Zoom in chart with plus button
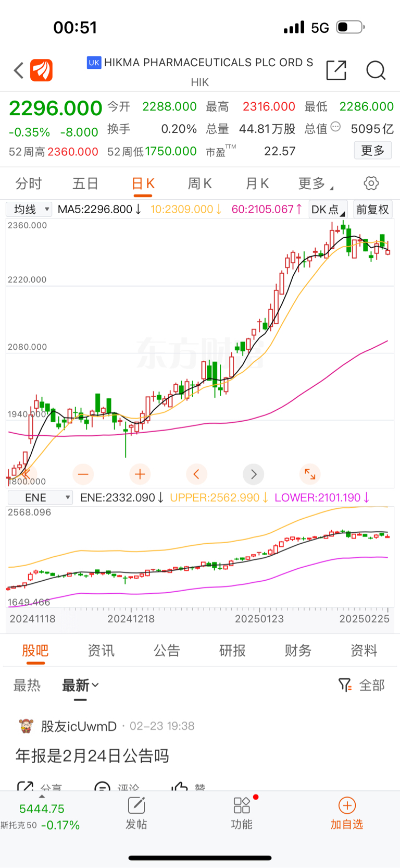Viewport: 400px width, 868px height. (x=140, y=474)
